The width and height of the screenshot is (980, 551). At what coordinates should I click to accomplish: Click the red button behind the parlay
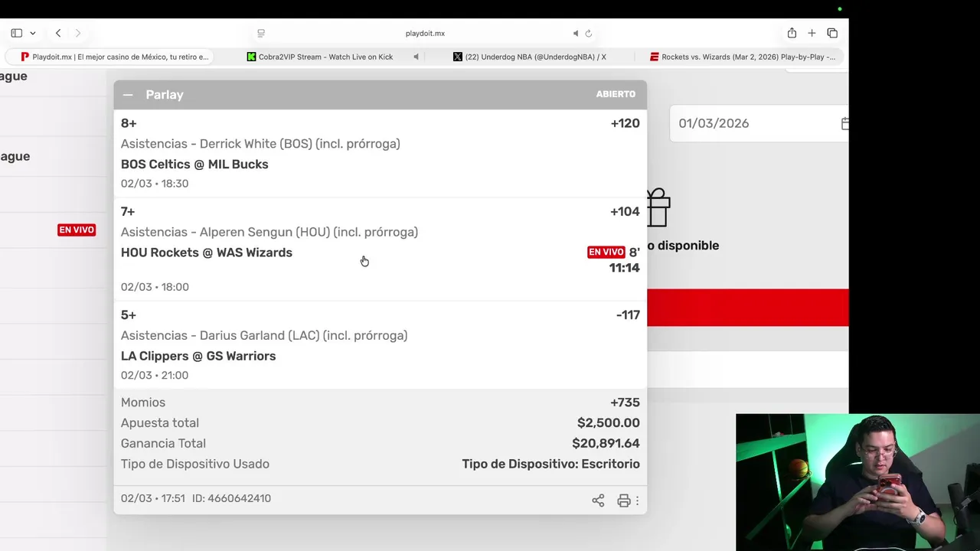(747, 308)
